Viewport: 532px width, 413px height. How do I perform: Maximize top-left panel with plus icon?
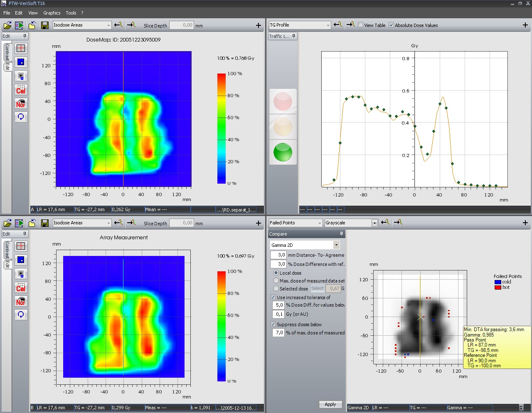[x=259, y=25]
